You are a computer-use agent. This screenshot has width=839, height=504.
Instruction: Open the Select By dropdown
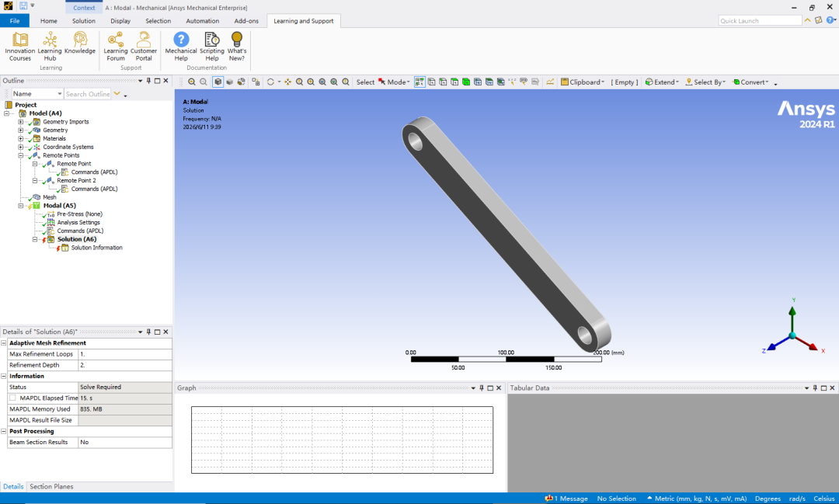705,82
